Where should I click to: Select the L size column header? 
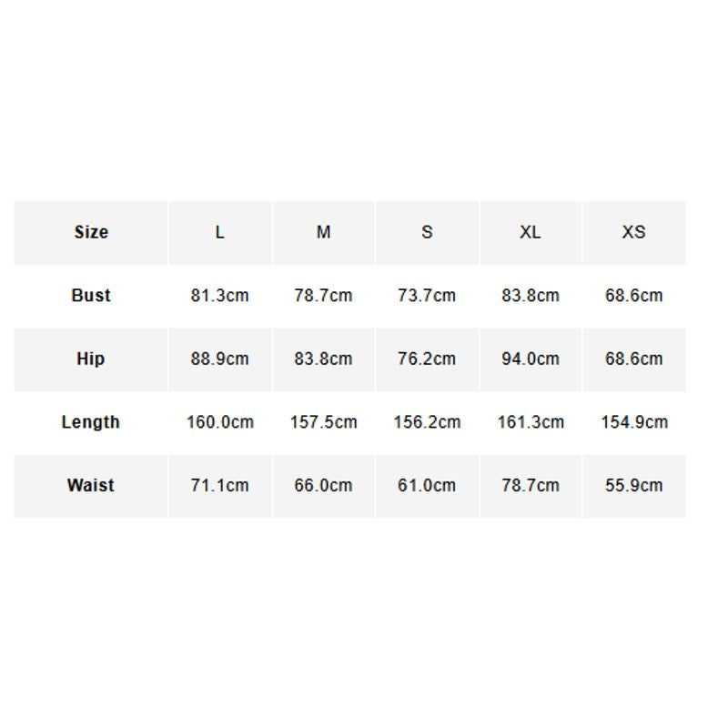pos(220,233)
